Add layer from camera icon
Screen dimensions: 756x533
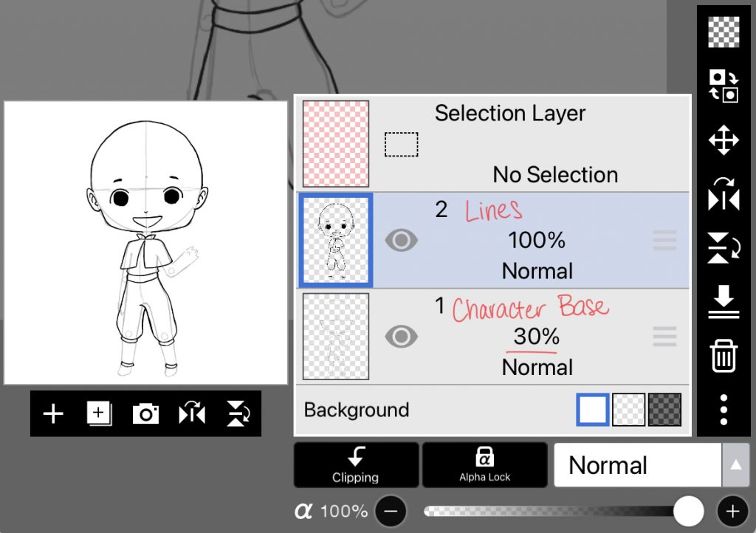[x=145, y=414]
